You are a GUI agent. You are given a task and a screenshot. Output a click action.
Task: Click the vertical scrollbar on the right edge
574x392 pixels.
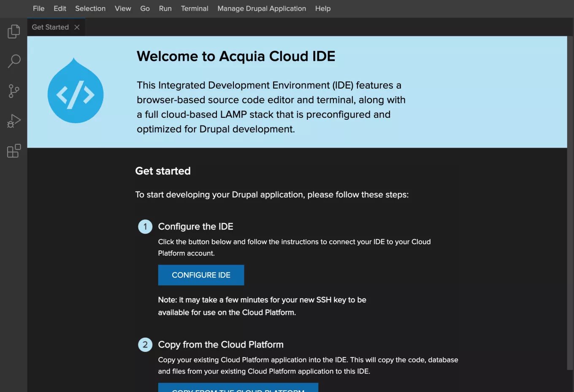tap(570, 203)
